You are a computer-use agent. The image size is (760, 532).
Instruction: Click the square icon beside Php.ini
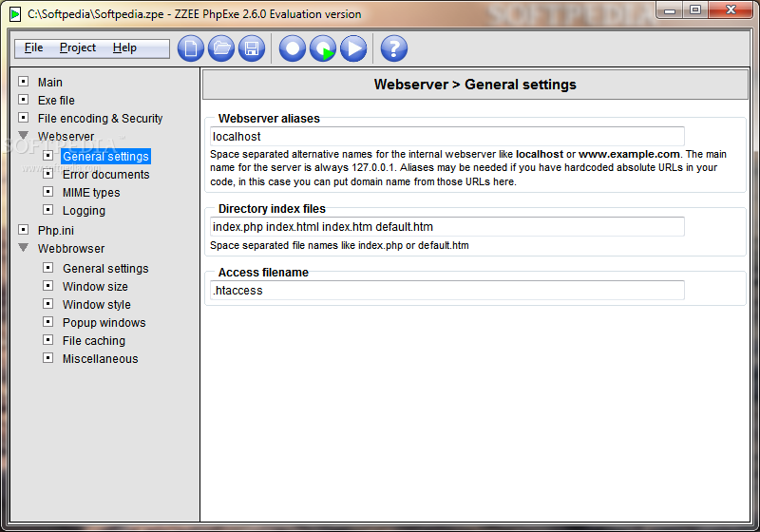point(23,230)
